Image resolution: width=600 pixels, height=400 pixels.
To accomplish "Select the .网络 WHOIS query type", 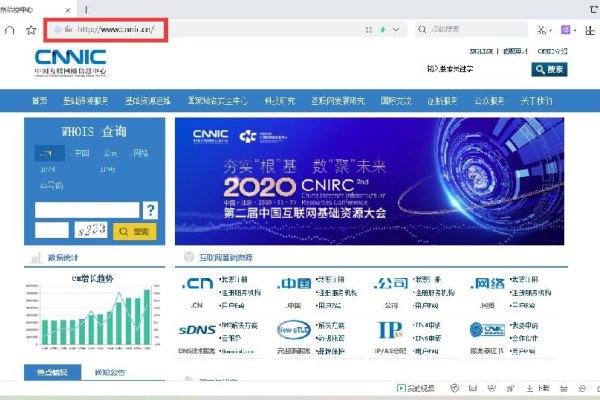I will click(139, 153).
